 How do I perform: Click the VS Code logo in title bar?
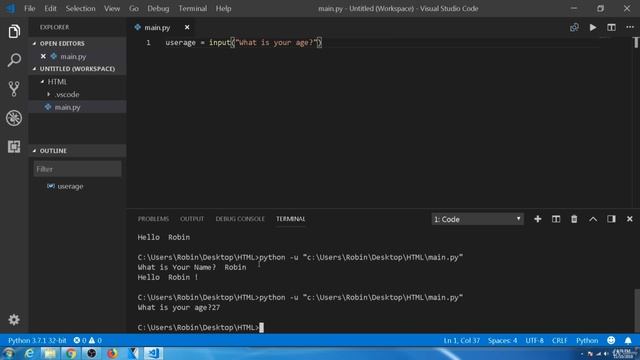[x=10, y=8]
